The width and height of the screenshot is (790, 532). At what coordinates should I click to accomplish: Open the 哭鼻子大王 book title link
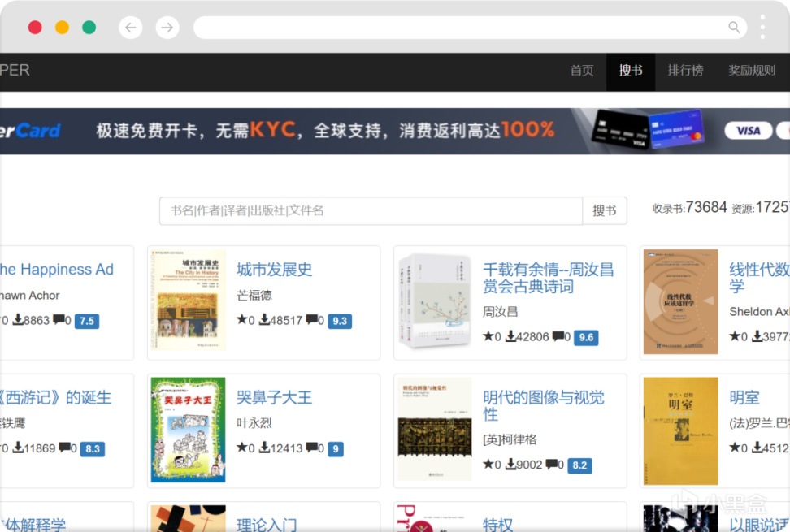point(275,398)
